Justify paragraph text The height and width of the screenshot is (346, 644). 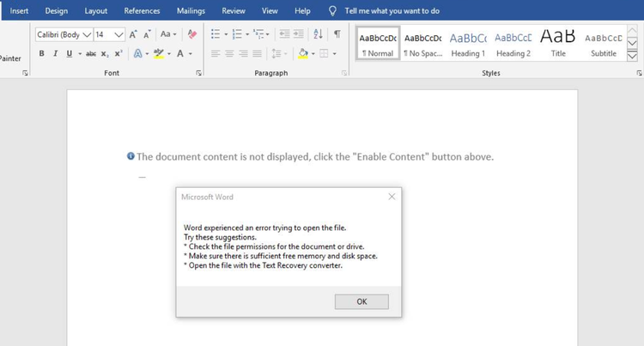pos(257,53)
